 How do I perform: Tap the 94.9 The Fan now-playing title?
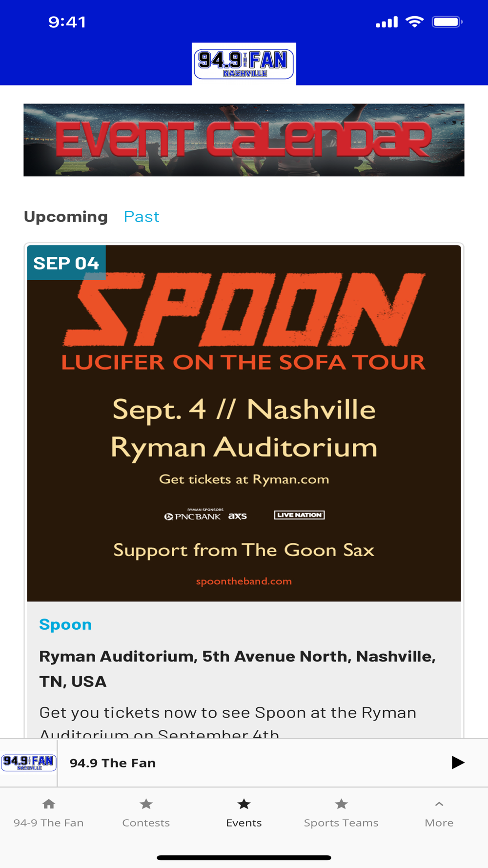tap(113, 763)
